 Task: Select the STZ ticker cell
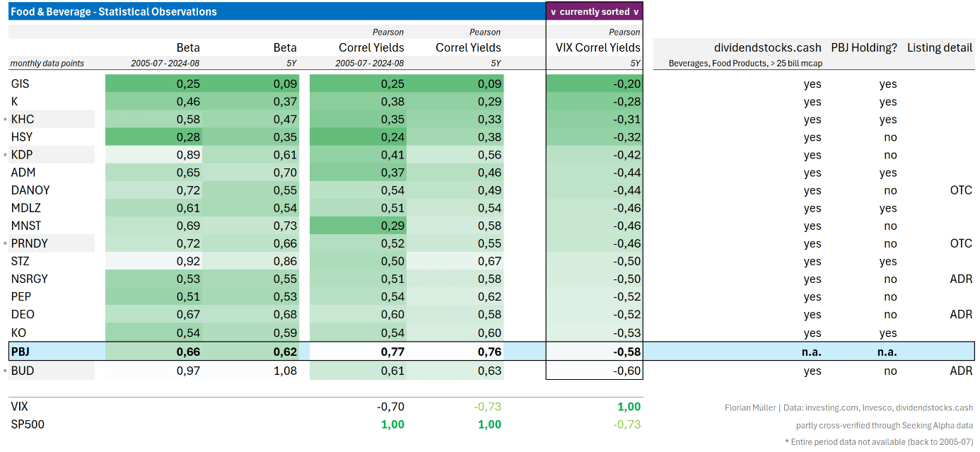(21, 261)
